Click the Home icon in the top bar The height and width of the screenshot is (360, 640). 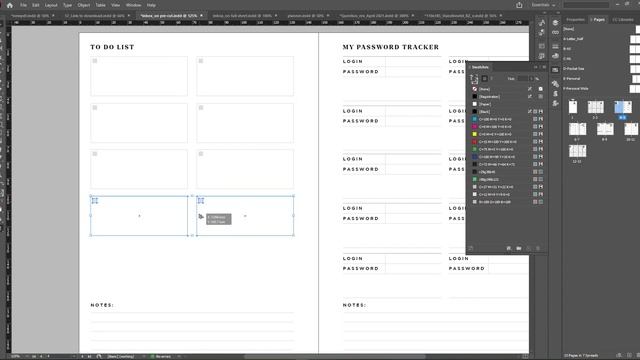click(x=10, y=5)
